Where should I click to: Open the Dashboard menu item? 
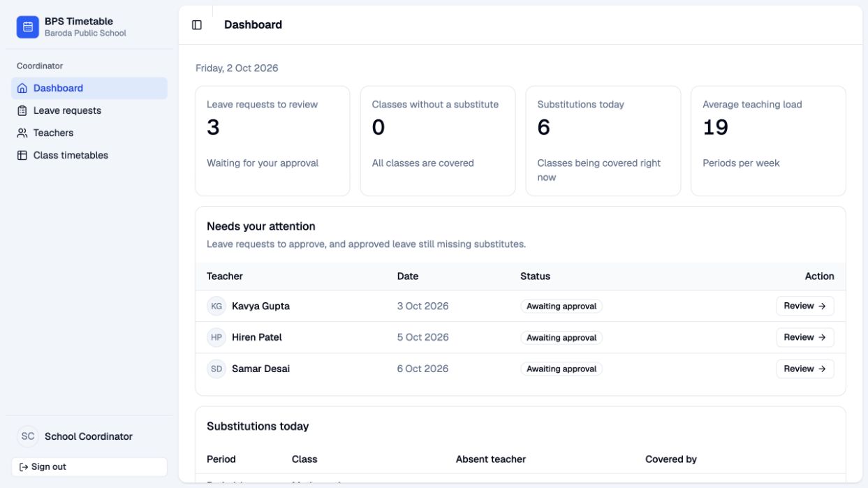pyautogui.click(x=89, y=88)
